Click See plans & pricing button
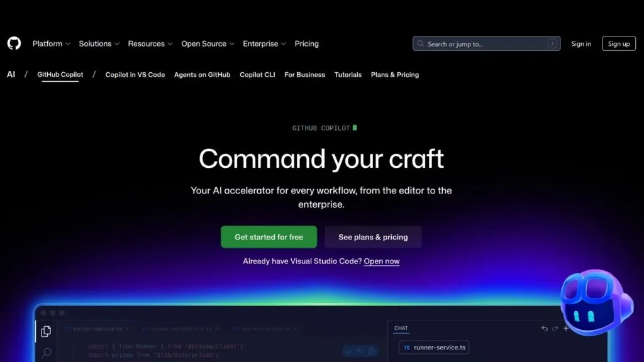This screenshot has width=644, height=362. (x=373, y=237)
